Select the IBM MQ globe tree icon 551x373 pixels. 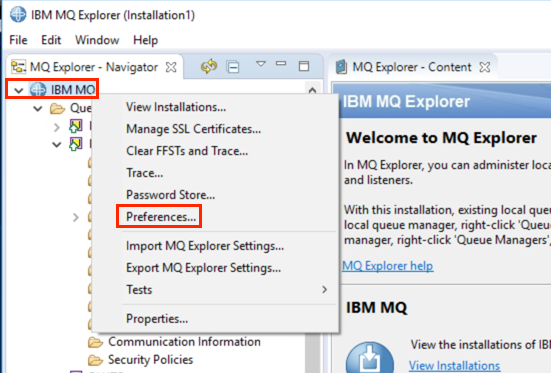[38, 89]
